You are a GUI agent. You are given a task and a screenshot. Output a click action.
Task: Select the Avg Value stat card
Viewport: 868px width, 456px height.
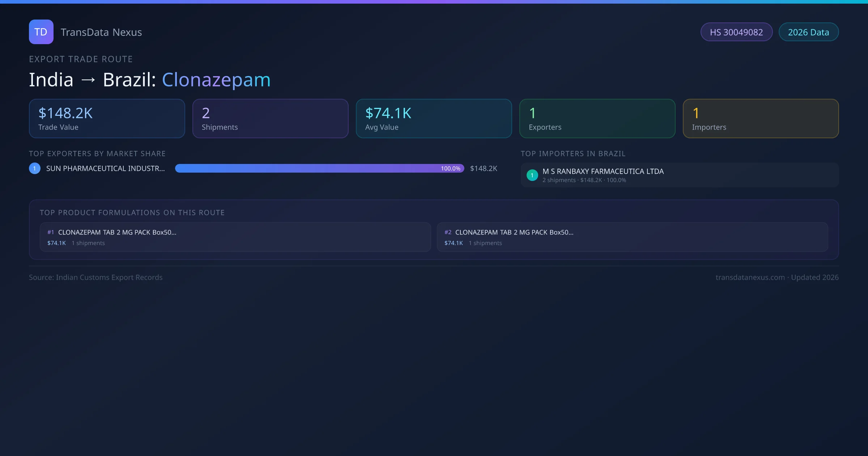point(434,118)
